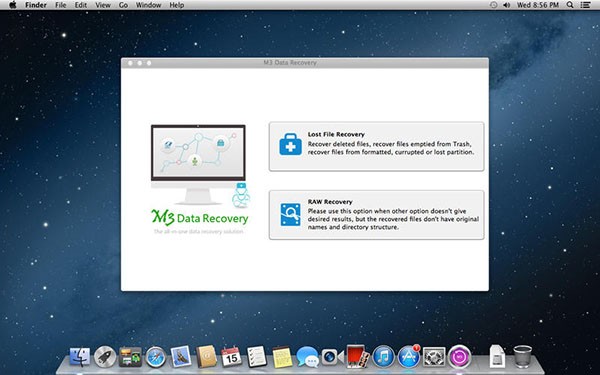Open iTunes music note icon in Dock
The image size is (600, 375).
pos(383,357)
